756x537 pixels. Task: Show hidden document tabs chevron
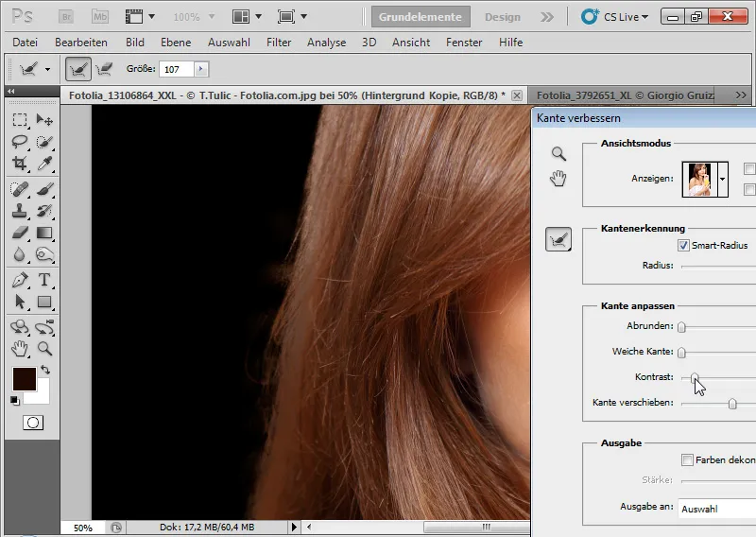click(741, 95)
